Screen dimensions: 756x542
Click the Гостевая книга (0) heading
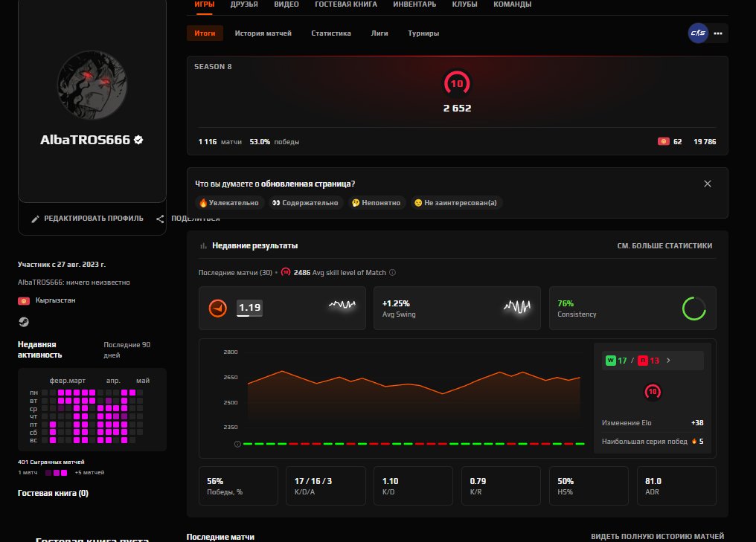tap(53, 493)
